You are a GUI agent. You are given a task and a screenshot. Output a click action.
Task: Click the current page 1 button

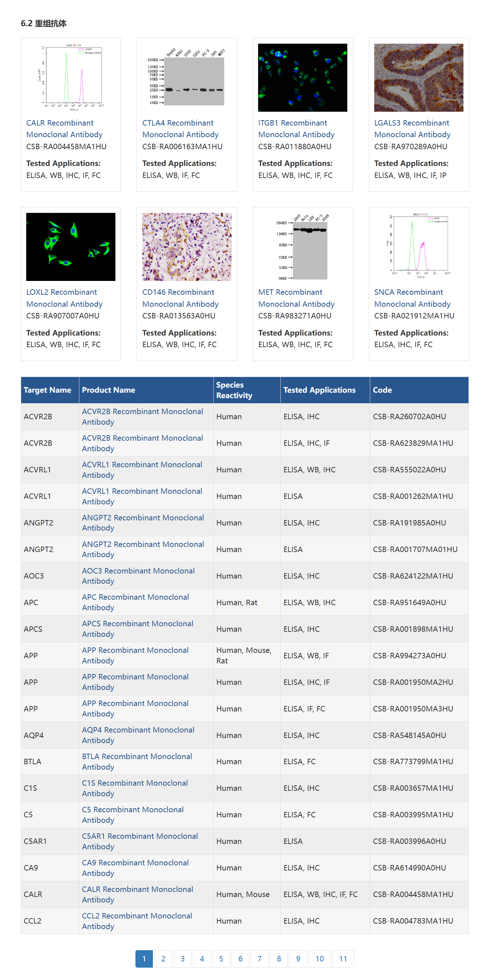(144, 959)
